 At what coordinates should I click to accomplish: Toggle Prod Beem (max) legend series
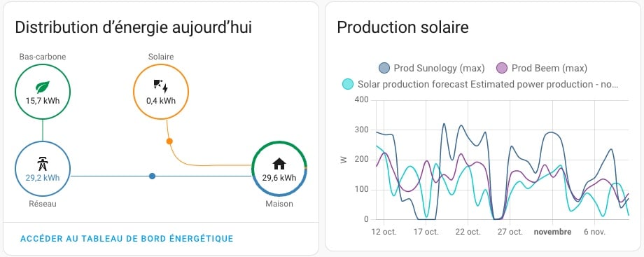point(542,68)
